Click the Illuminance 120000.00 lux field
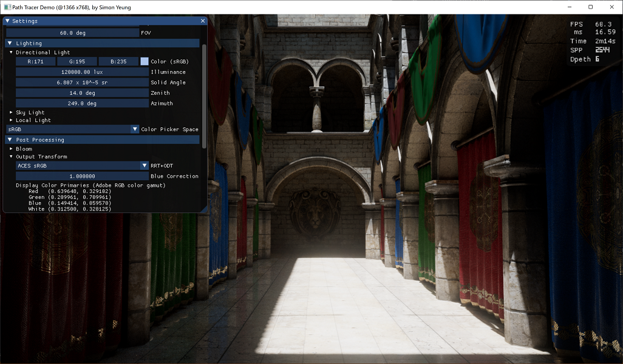This screenshot has width=623, height=364. coord(82,72)
